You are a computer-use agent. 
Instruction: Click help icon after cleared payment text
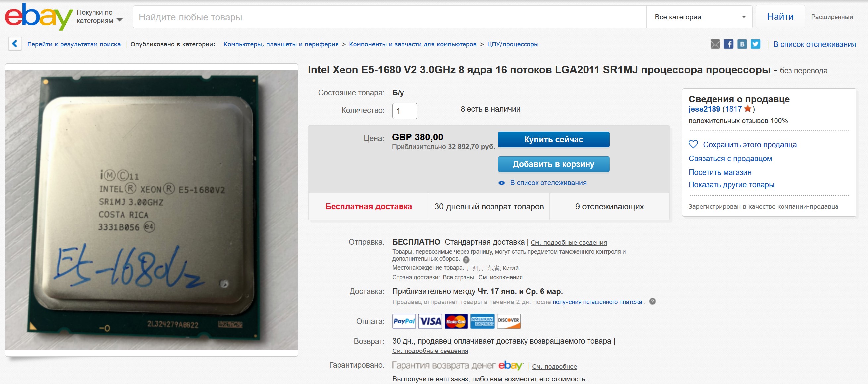point(652,301)
